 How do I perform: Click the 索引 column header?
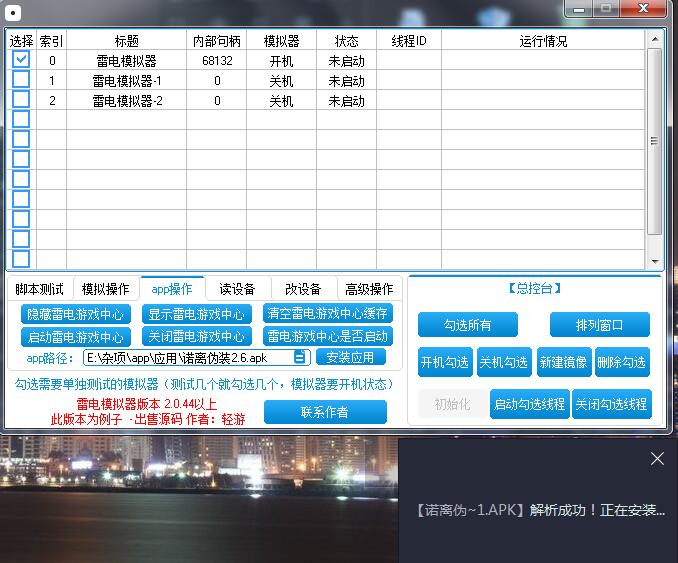pos(51,41)
